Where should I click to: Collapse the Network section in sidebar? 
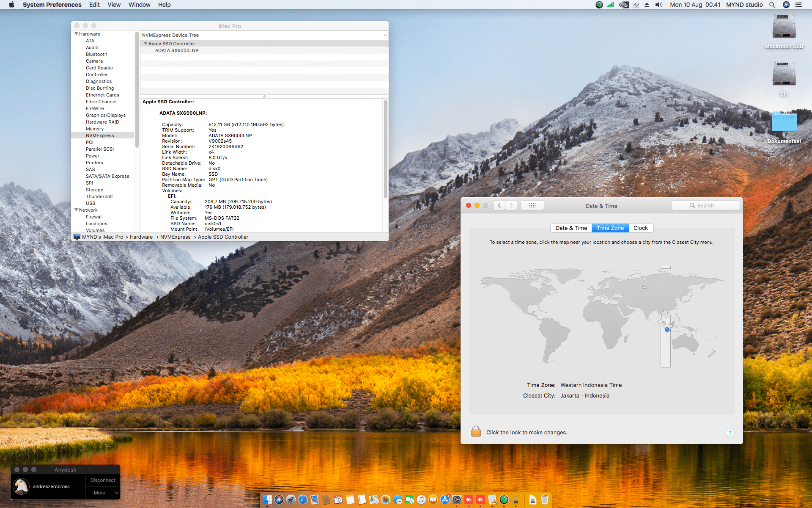pyautogui.click(x=76, y=210)
